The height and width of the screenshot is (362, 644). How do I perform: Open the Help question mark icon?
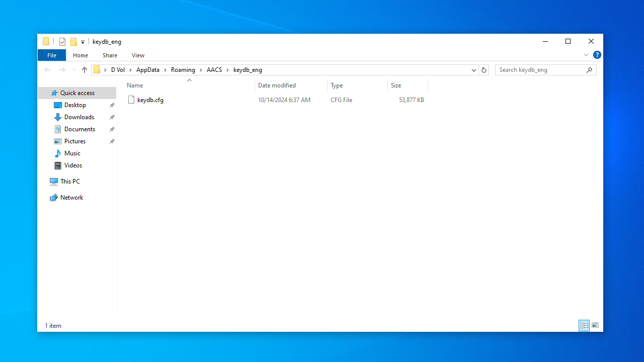coord(597,55)
